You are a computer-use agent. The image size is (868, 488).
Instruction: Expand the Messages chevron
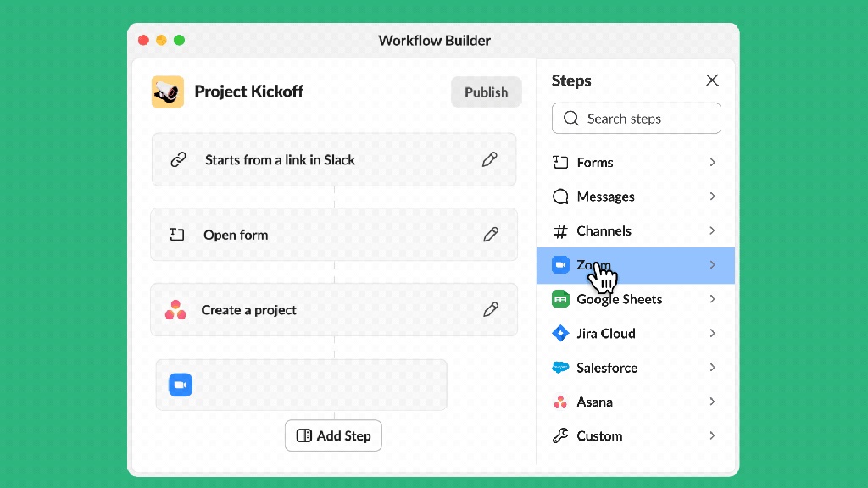click(712, 197)
